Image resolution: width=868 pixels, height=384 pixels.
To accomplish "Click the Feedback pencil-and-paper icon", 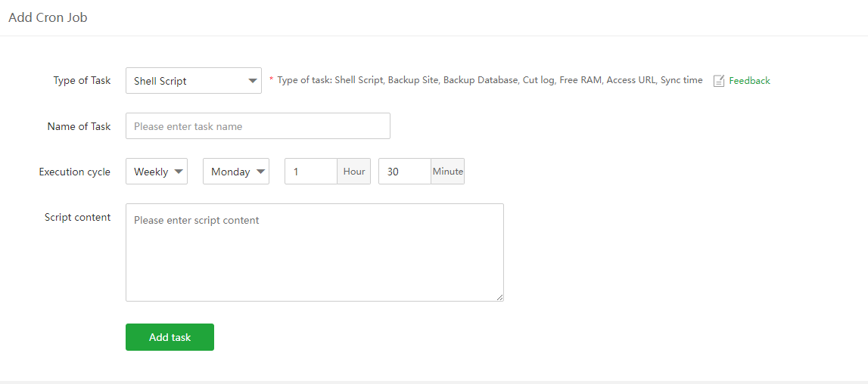I will click(x=719, y=81).
